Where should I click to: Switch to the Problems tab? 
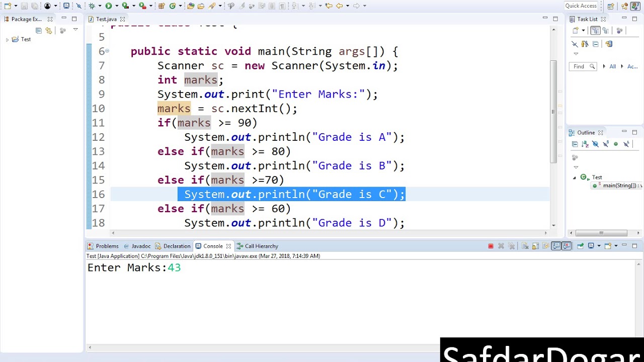103,246
